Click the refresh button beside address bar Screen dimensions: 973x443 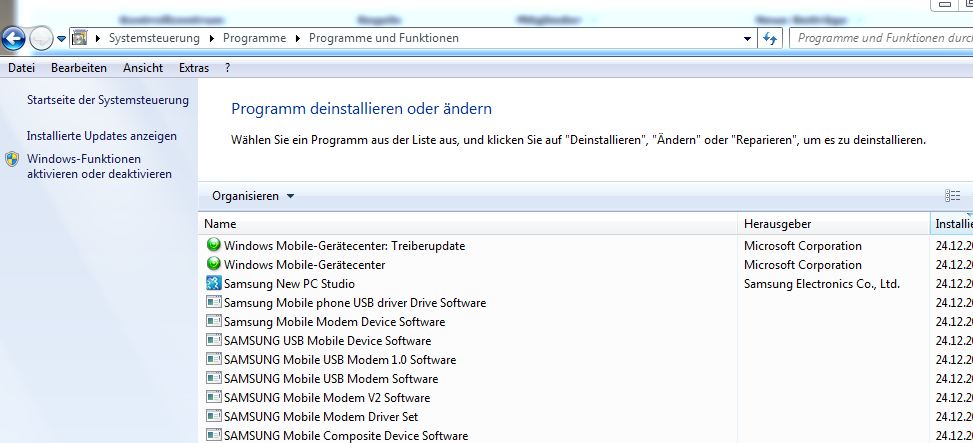coord(770,38)
